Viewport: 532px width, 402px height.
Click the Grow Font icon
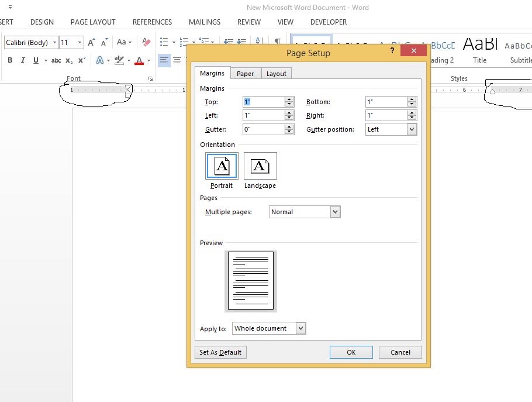point(91,42)
